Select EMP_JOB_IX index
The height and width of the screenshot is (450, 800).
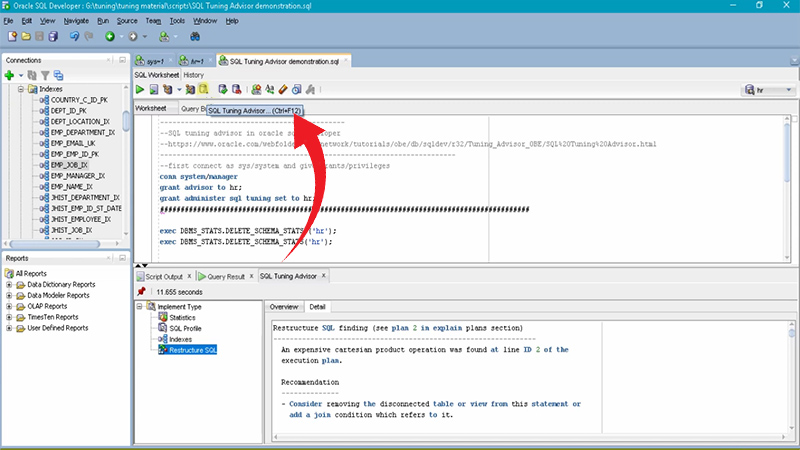click(69, 165)
